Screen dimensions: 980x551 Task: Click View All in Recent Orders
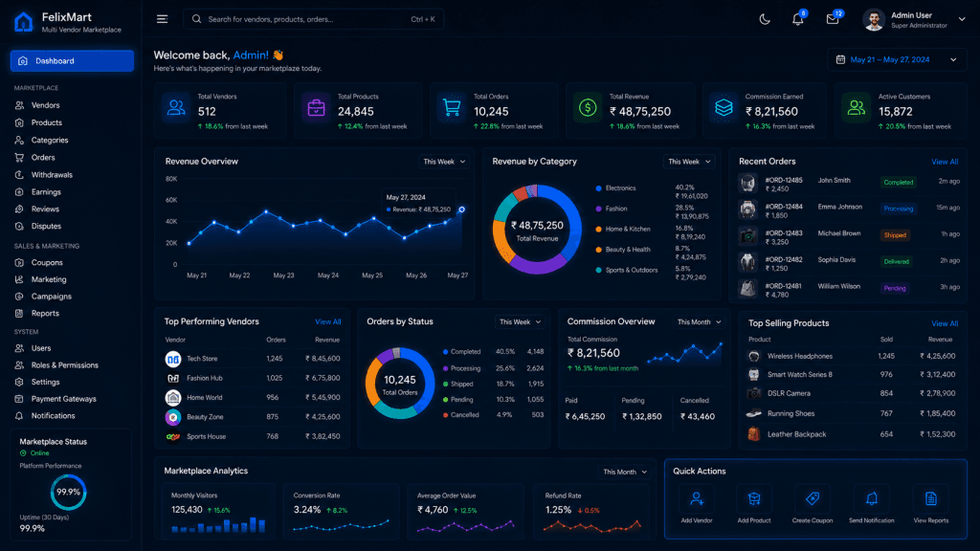point(945,162)
